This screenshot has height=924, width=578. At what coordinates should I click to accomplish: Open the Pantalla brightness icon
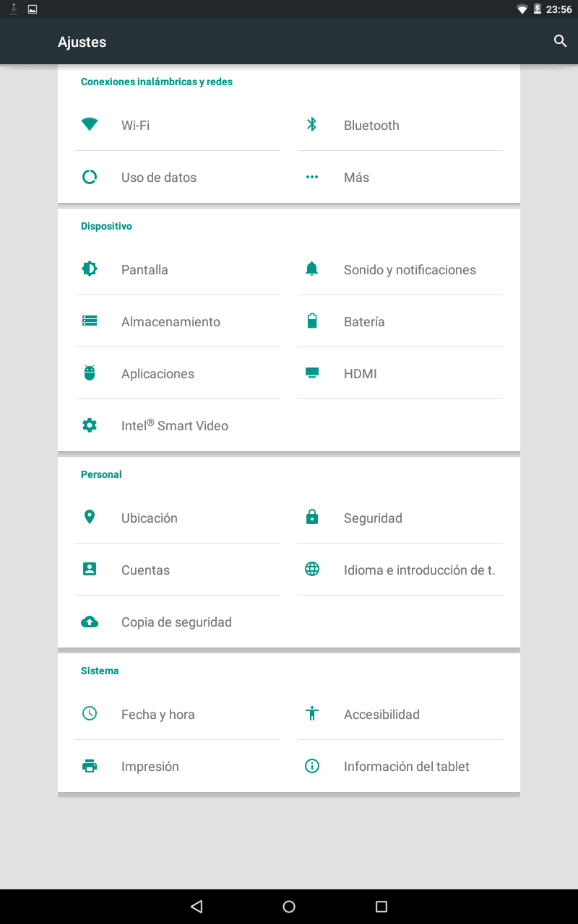click(x=90, y=269)
